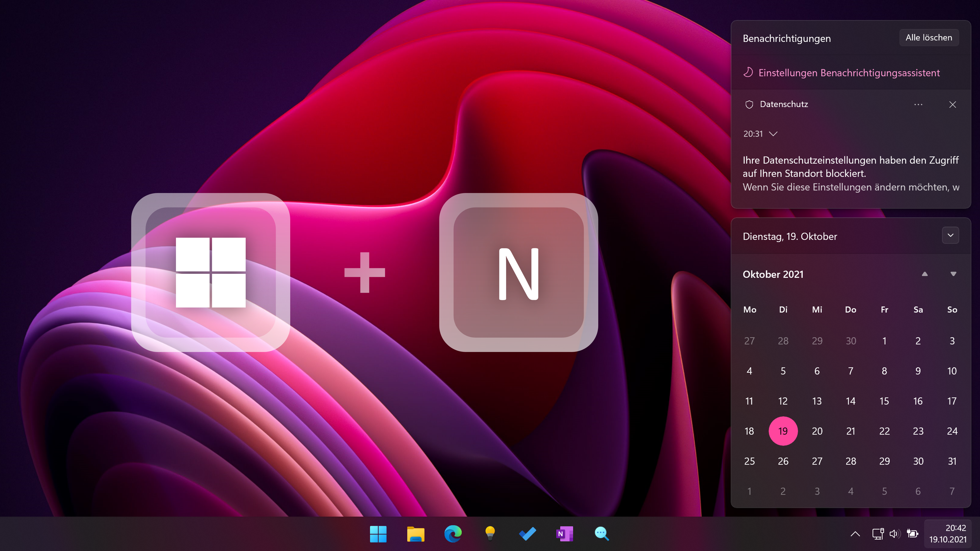
Task: Expand the 20:31 Datenschutz notification
Action: pos(773,134)
